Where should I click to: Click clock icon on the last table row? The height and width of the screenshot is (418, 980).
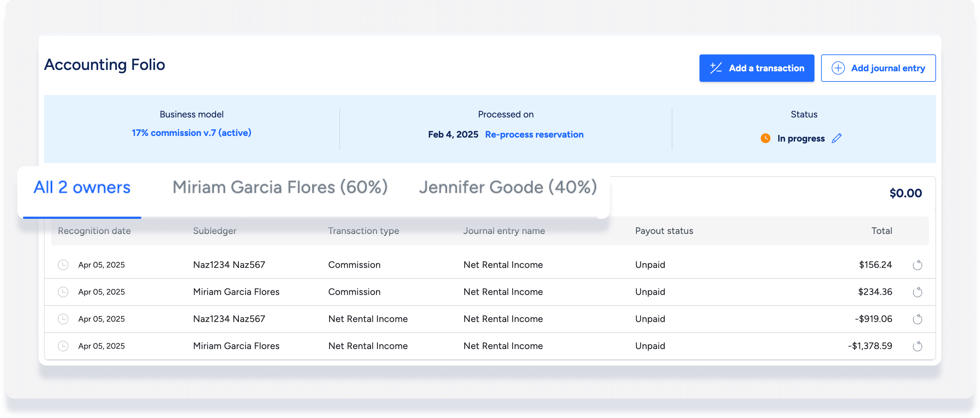63,346
